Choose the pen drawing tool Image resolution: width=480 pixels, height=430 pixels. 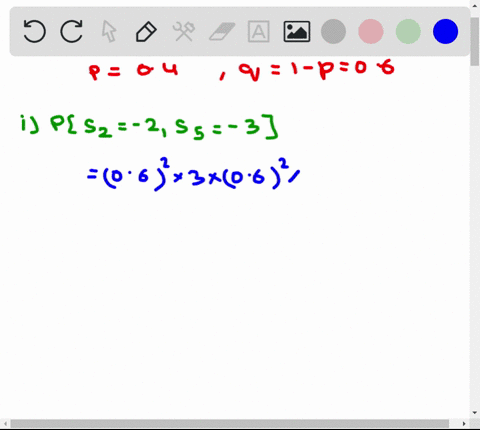pos(146,32)
